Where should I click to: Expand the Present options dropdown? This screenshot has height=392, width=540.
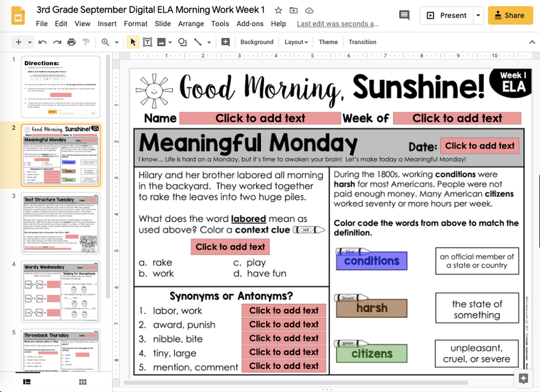tap(477, 15)
